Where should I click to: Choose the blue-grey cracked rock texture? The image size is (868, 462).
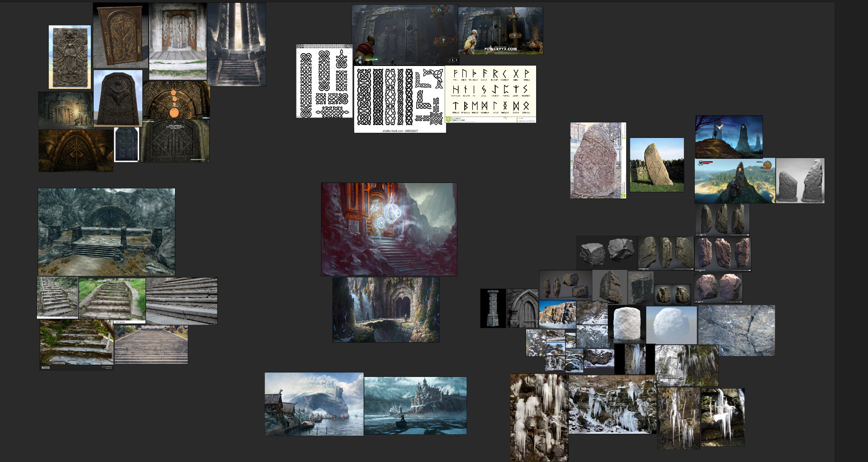(737, 330)
